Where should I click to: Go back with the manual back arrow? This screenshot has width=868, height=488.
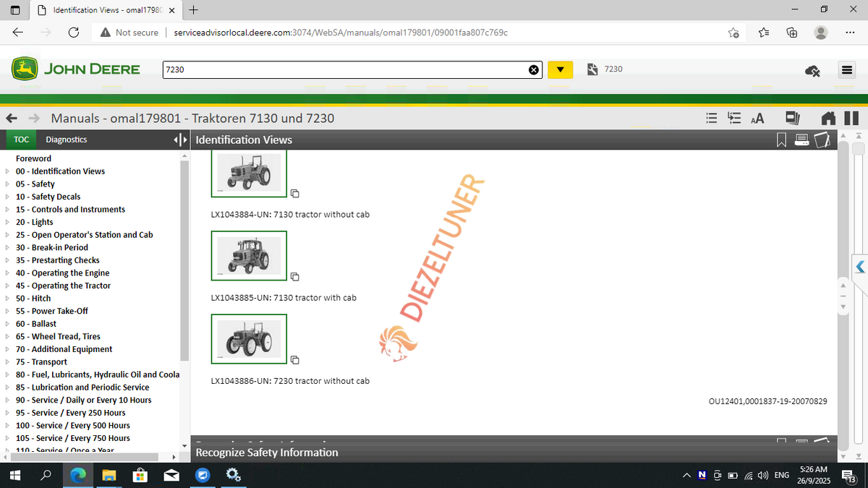point(11,118)
